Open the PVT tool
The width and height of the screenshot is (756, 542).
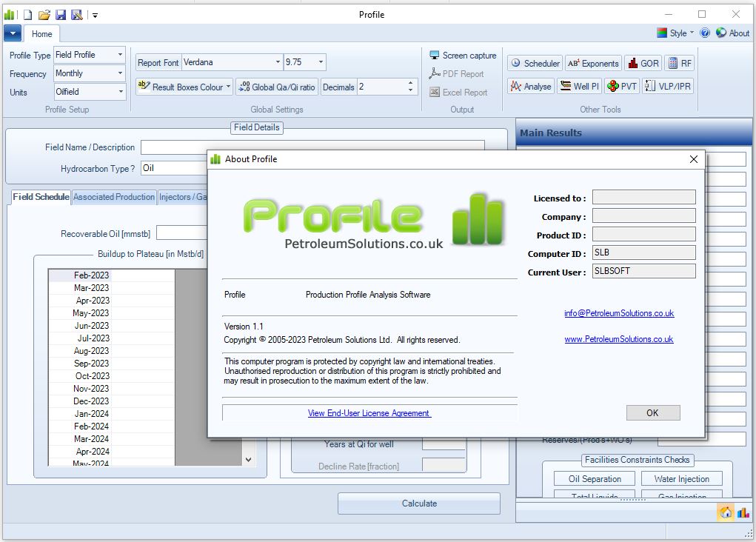(x=621, y=86)
